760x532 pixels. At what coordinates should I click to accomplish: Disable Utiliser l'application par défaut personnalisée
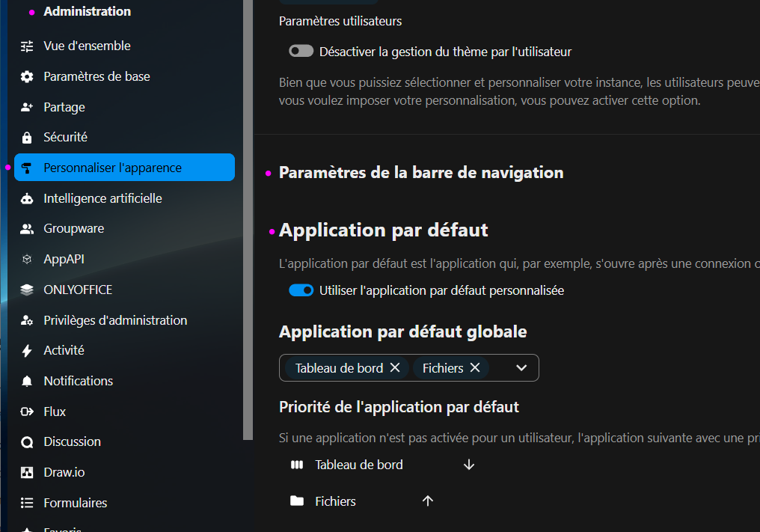point(301,290)
